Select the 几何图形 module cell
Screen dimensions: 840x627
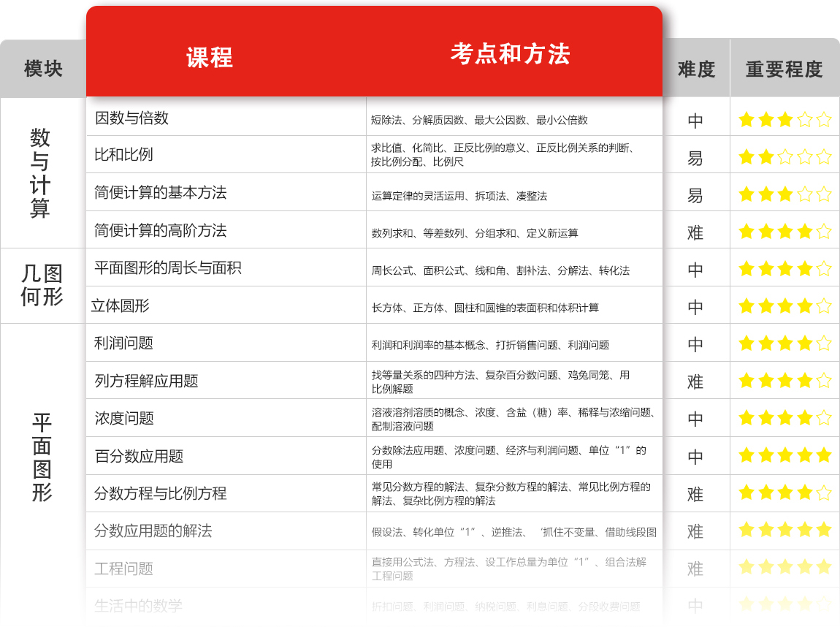42,285
